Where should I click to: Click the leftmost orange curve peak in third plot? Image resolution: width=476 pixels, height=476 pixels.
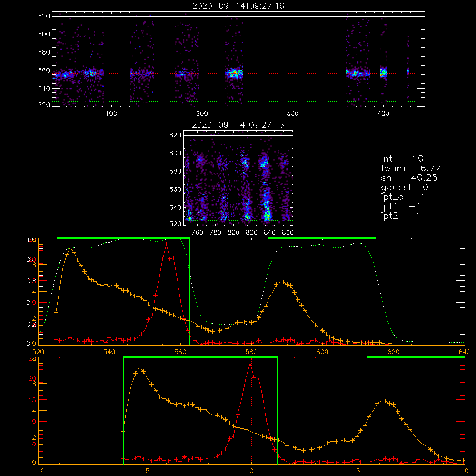pos(70,248)
